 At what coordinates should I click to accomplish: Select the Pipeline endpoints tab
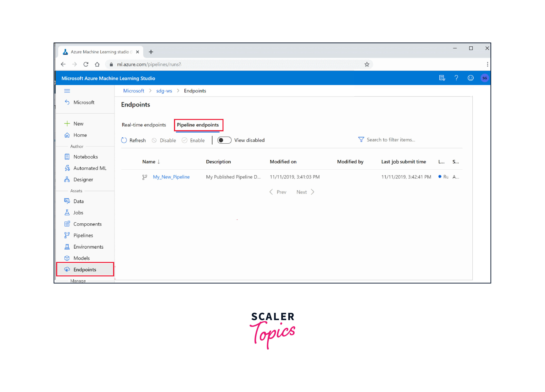(198, 125)
